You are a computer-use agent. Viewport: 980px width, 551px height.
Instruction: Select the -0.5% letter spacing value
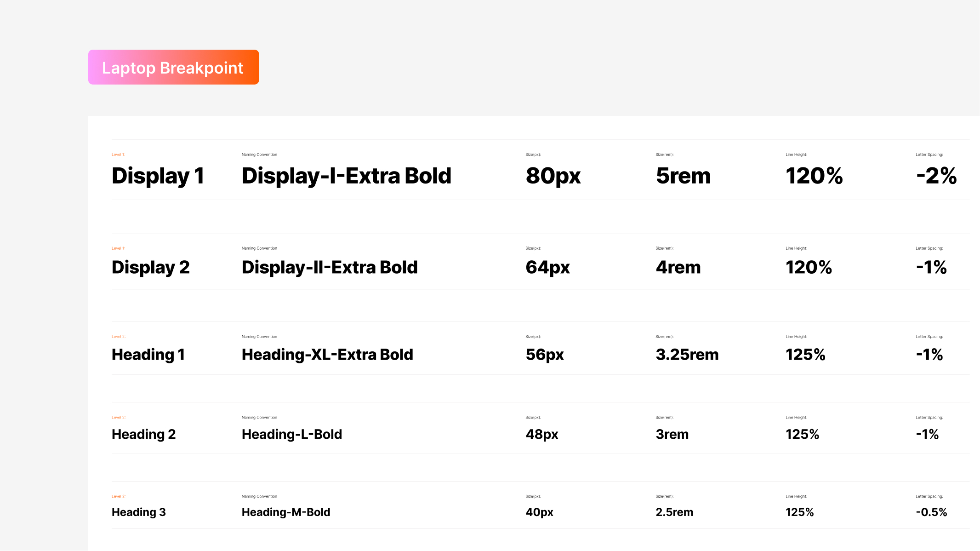click(931, 512)
